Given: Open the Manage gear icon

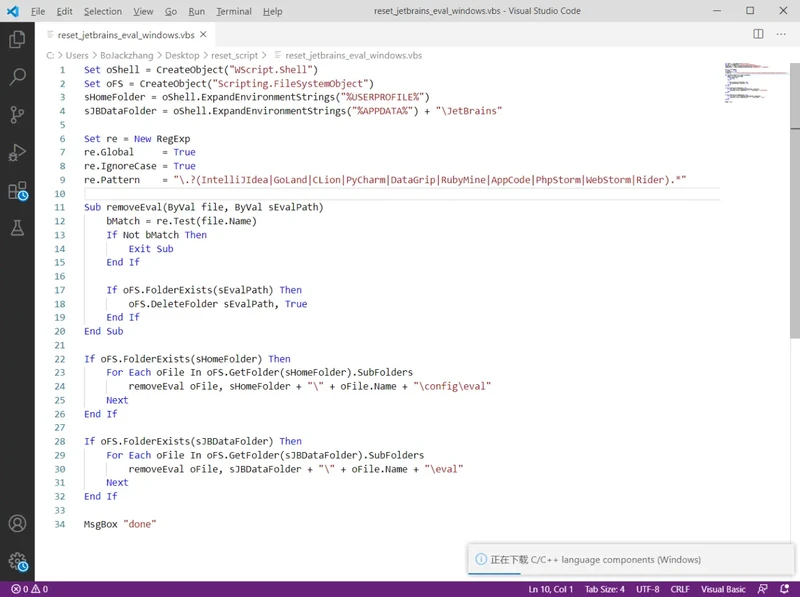Looking at the screenshot, I should [x=17, y=561].
